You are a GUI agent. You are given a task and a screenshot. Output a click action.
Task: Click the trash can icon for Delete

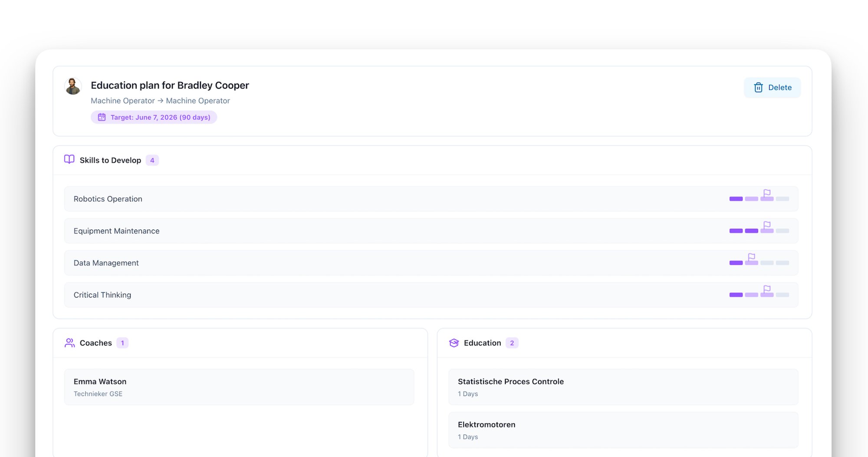(x=758, y=88)
